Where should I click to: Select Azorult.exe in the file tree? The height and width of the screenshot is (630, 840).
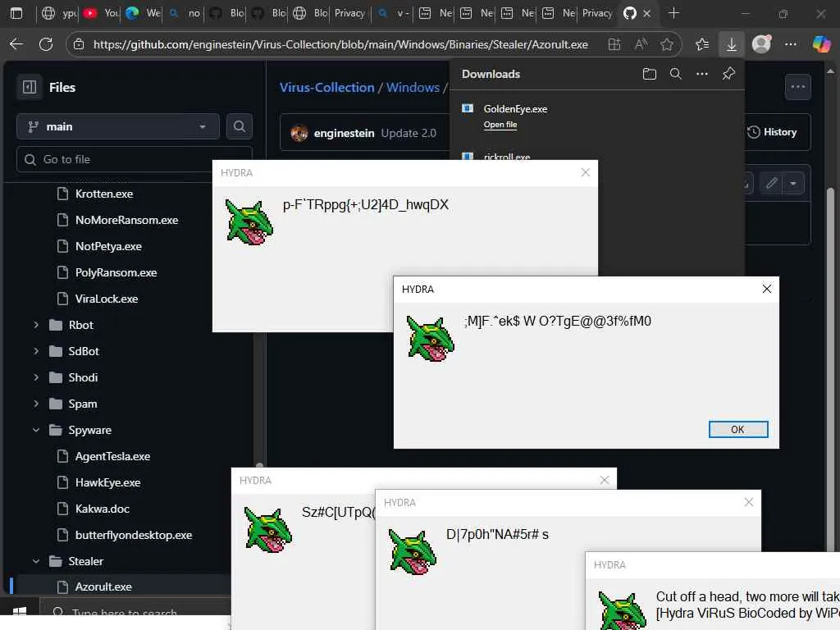[x=103, y=587]
